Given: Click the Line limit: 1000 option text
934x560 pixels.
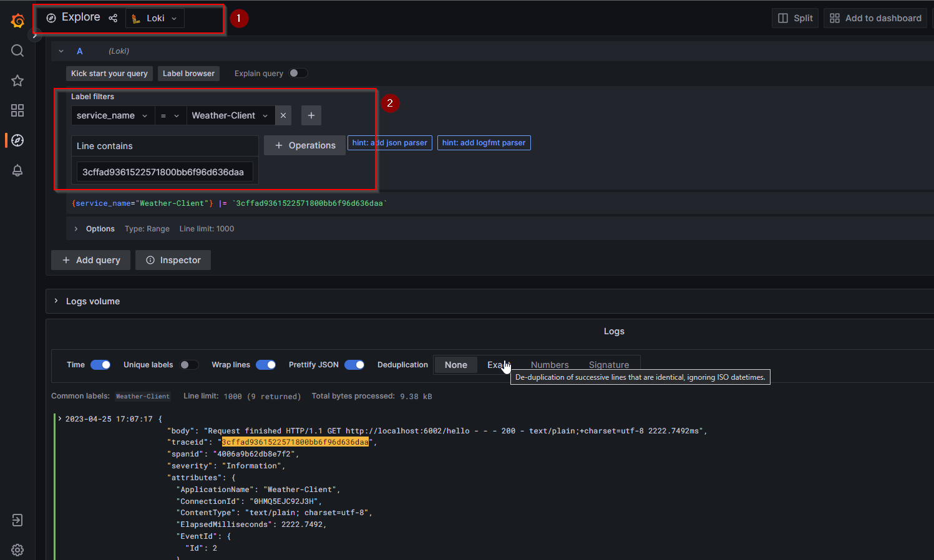Looking at the screenshot, I should [x=207, y=229].
